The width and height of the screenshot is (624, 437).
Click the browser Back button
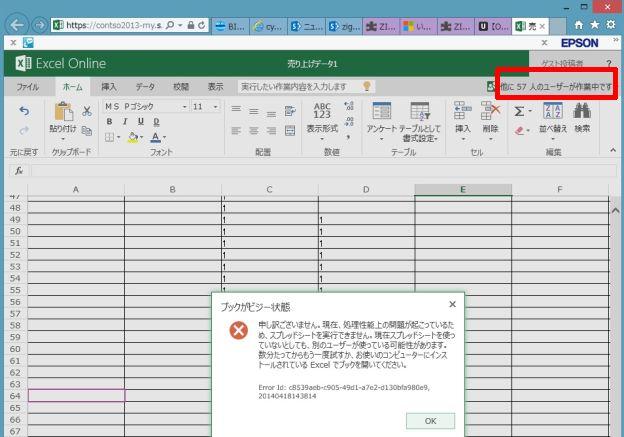(17, 25)
